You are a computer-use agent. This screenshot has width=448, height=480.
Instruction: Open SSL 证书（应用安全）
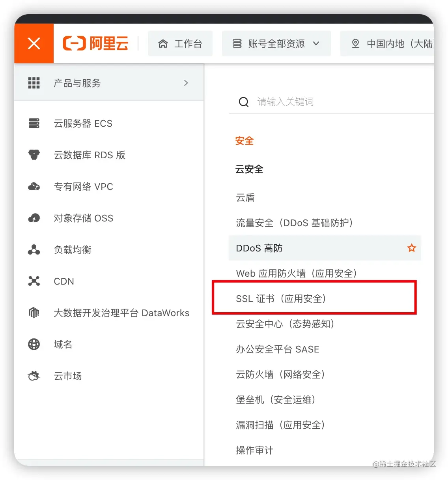point(281,298)
